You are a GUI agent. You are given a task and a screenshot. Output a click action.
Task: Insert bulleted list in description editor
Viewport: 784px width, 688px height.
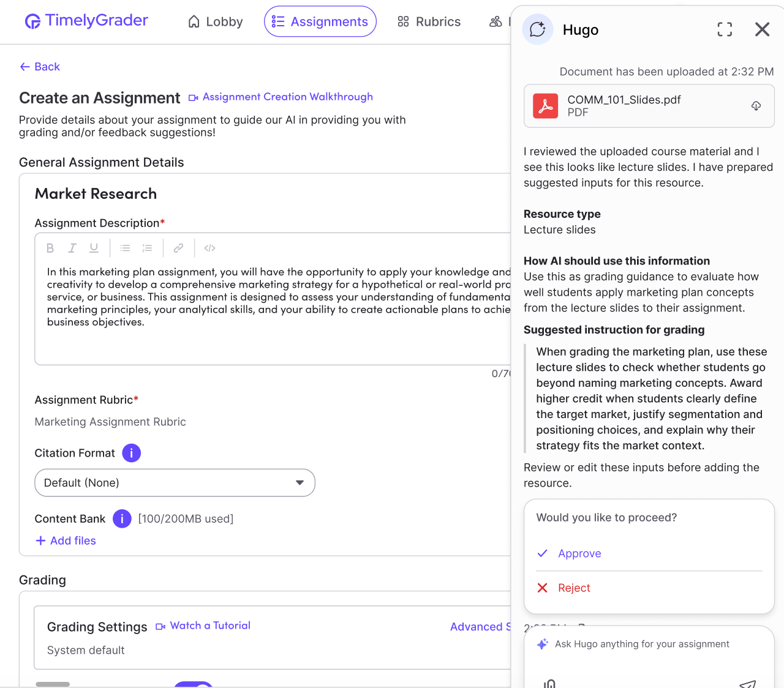point(125,248)
